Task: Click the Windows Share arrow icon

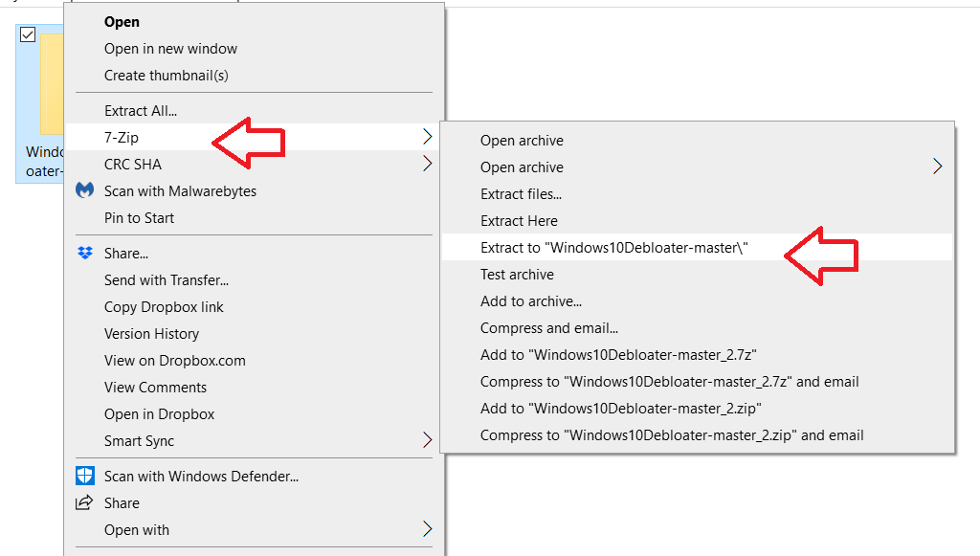Action: pyautogui.click(x=84, y=503)
